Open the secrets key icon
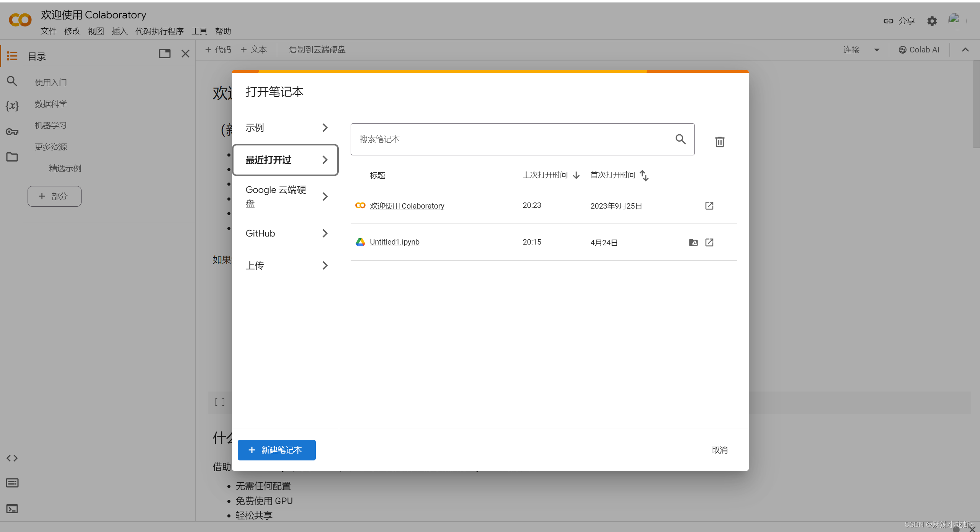 click(x=12, y=132)
